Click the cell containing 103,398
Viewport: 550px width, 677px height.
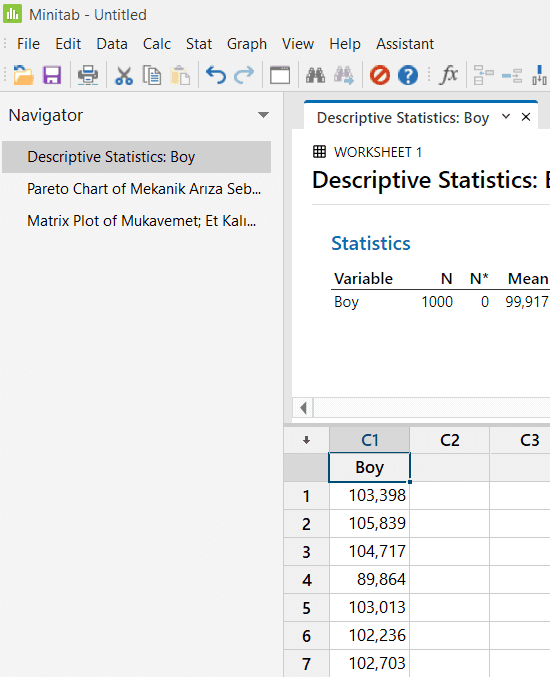click(x=370, y=495)
